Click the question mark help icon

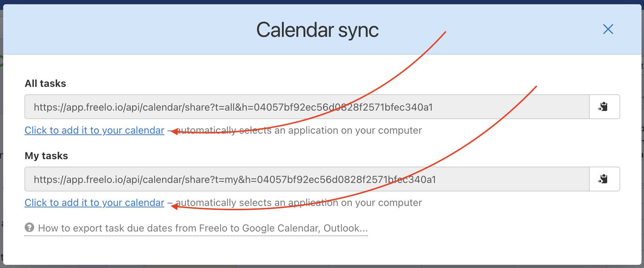[29, 227]
